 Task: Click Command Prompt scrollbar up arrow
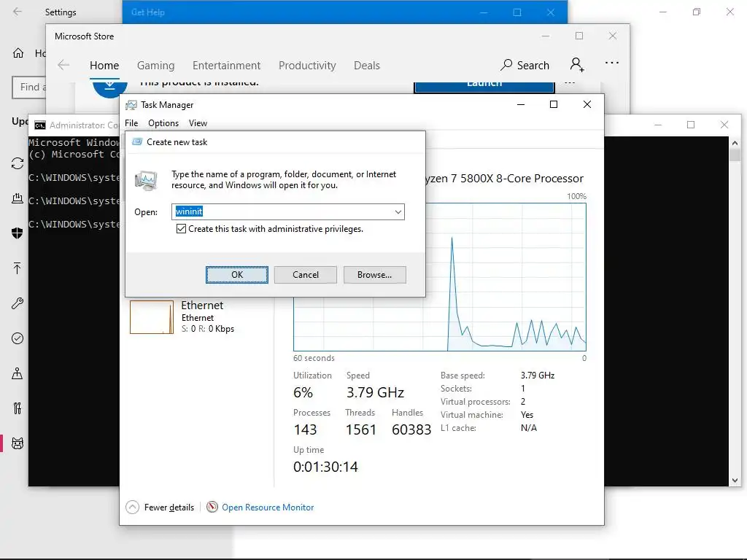tap(735, 143)
